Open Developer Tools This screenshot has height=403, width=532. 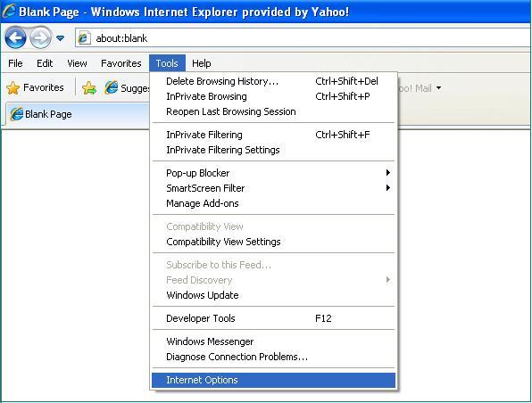click(x=273, y=318)
